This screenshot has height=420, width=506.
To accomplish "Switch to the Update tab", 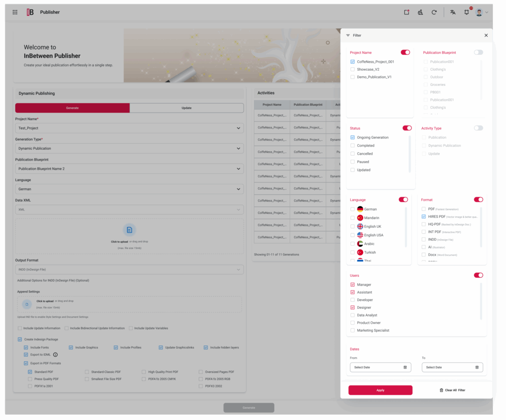I will (x=187, y=108).
